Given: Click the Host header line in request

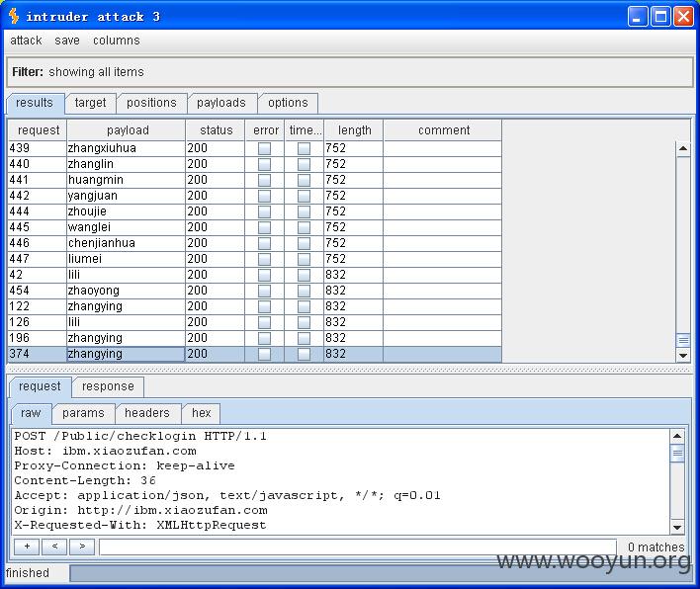Looking at the screenshot, I should click(x=106, y=451).
